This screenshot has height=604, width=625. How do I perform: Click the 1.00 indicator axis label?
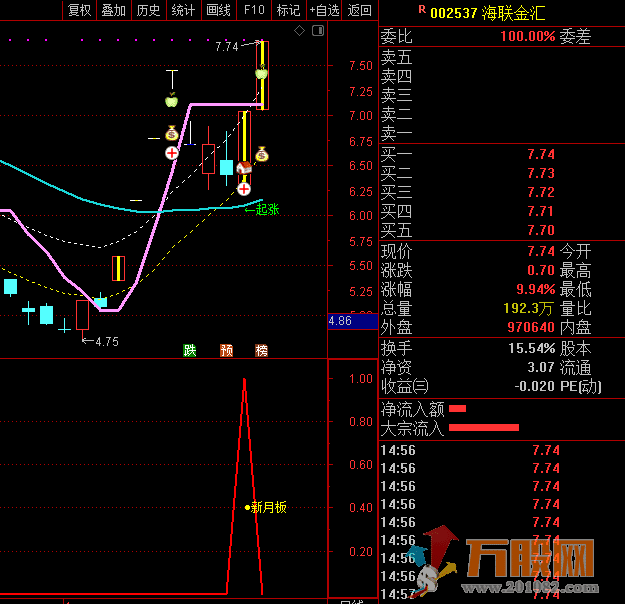pyautogui.click(x=361, y=379)
